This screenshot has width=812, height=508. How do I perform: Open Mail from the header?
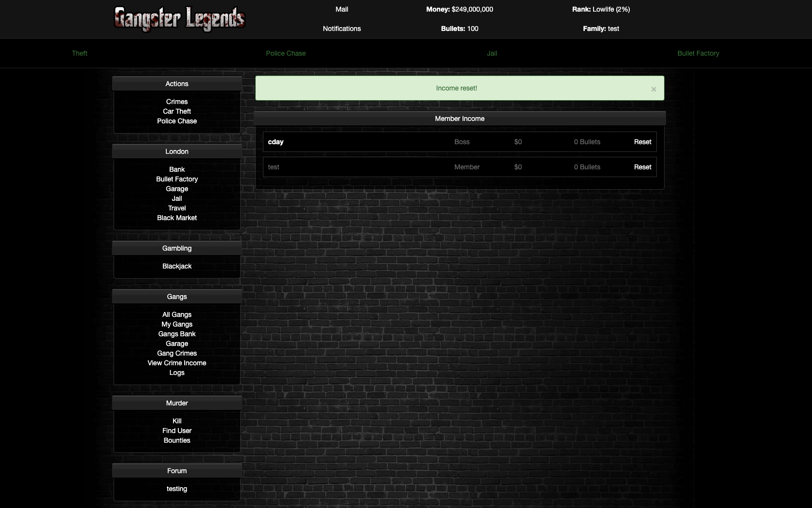click(x=342, y=9)
